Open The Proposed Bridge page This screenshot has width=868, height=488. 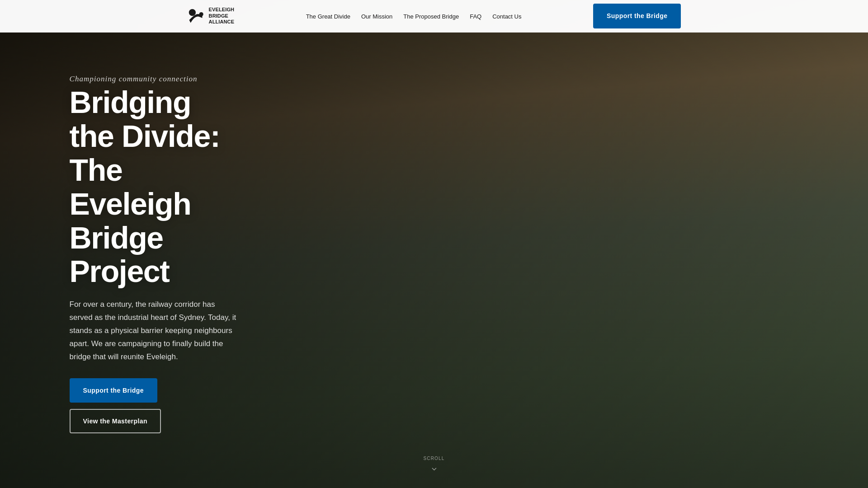(x=431, y=17)
